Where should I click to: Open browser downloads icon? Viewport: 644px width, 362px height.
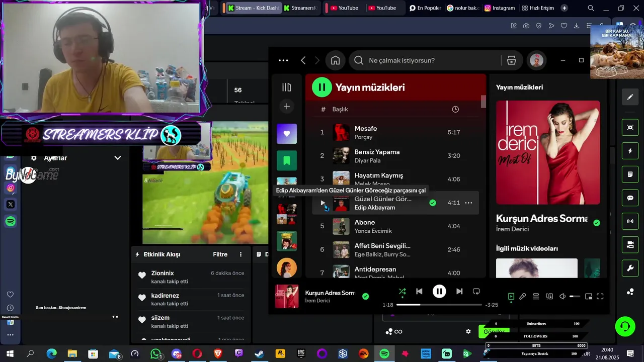pyautogui.click(x=577, y=26)
